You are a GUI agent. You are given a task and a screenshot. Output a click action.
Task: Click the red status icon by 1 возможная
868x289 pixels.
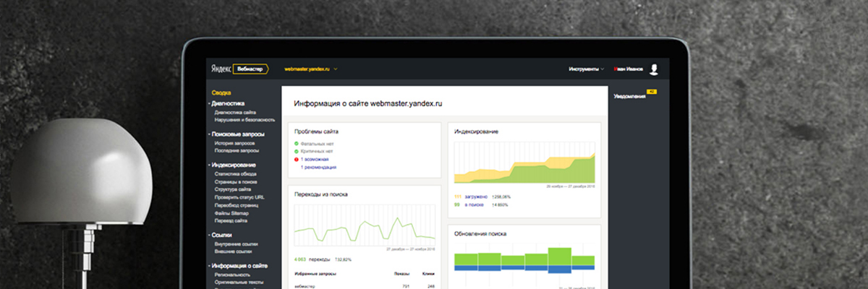coord(297,159)
